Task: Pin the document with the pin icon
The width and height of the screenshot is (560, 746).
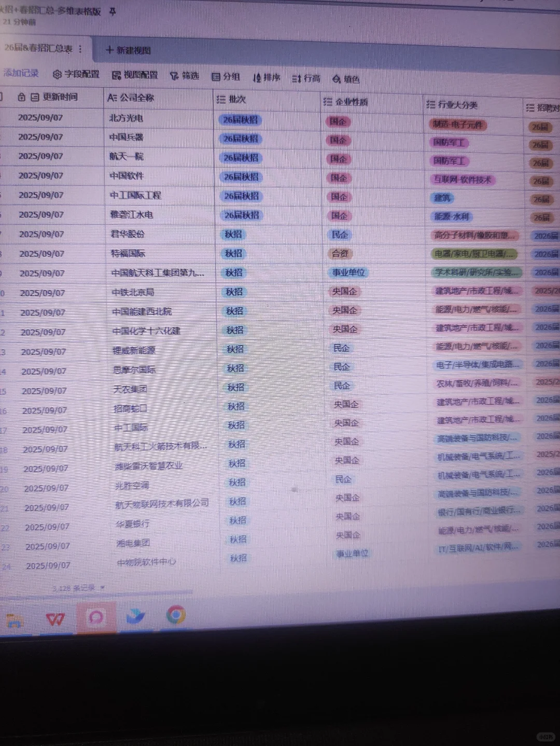Action: pyautogui.click(x=113, y=11)
